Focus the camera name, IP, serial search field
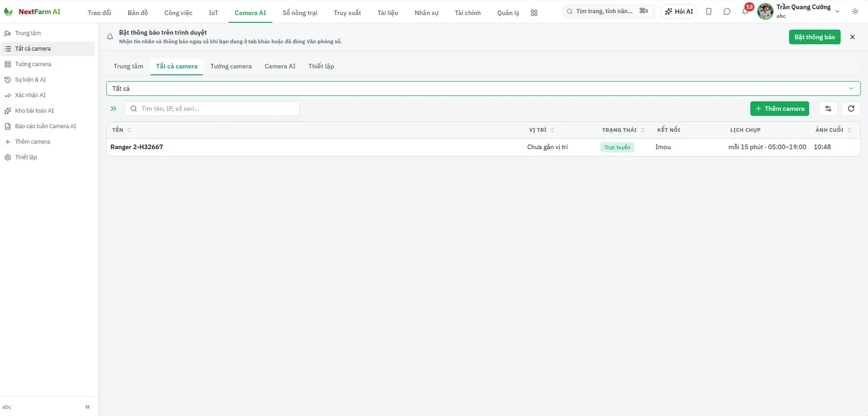 (x=212, y=108)
